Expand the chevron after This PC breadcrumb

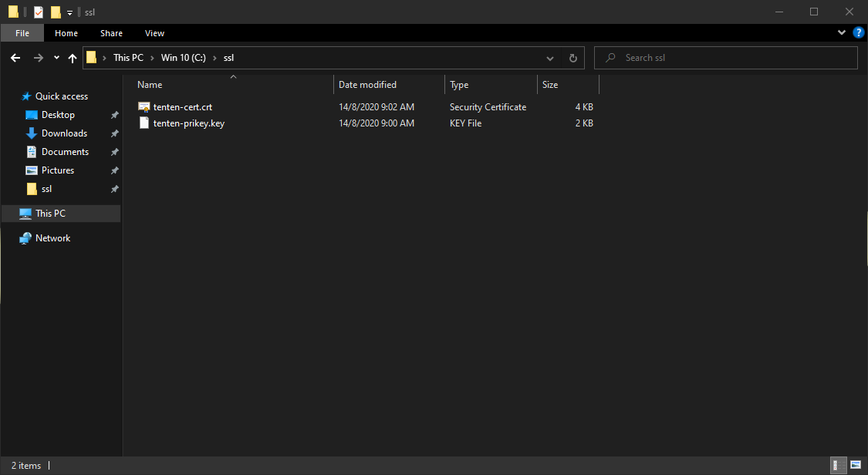coord(152,58)
